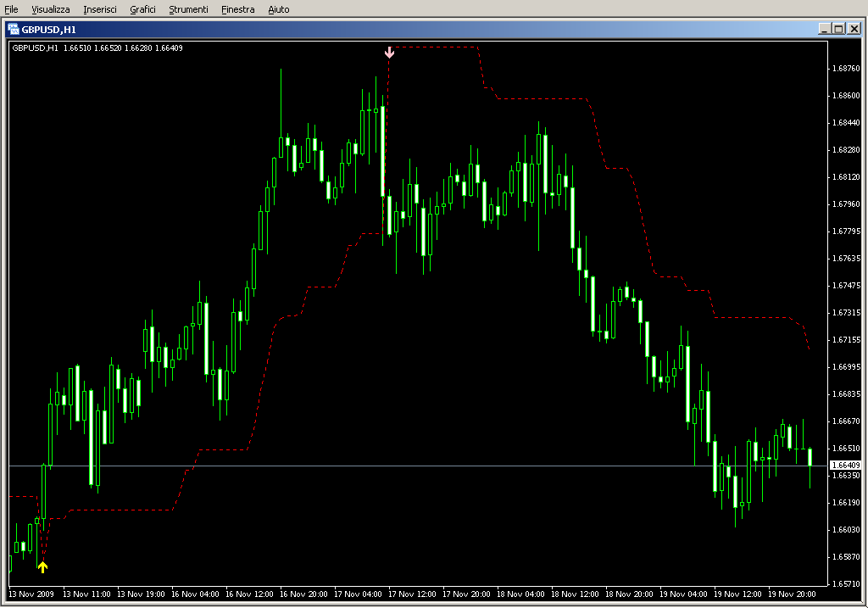868x608 pixels.
Task: Click price scale value 1.66995
Action: coord(847,366)
